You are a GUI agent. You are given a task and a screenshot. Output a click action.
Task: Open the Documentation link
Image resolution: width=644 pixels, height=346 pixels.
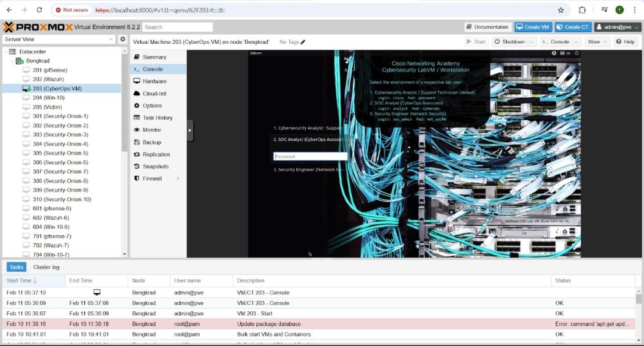pos(488,27)
